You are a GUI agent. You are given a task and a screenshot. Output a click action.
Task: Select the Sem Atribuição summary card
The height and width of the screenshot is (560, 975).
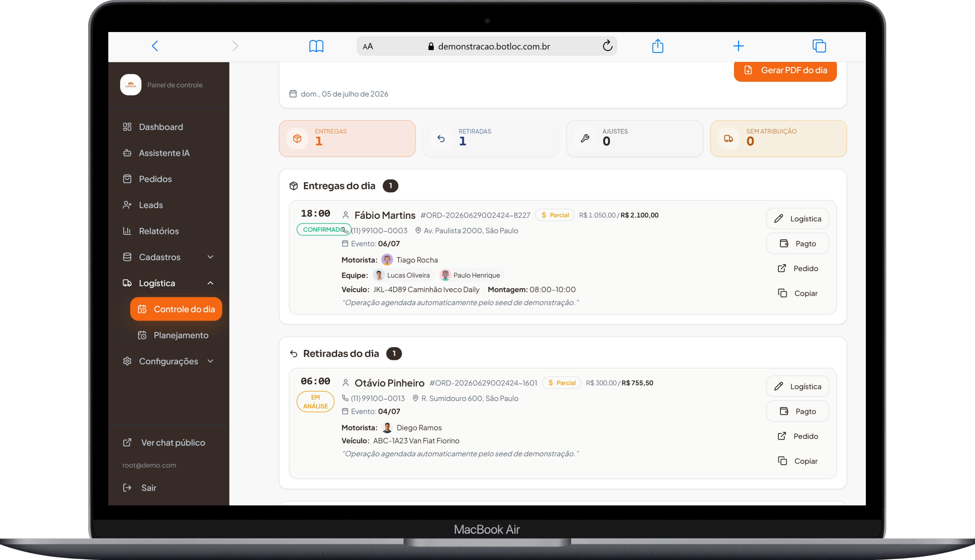(778, 138)
